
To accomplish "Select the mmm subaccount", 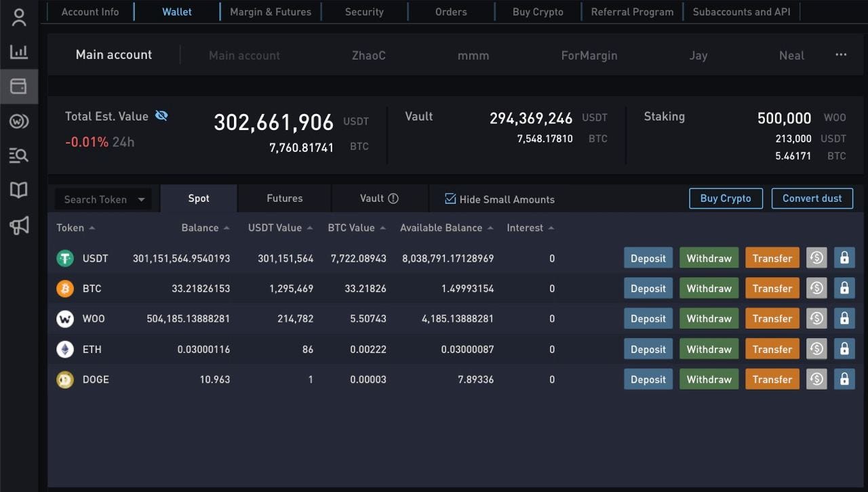I will [473, 56].
